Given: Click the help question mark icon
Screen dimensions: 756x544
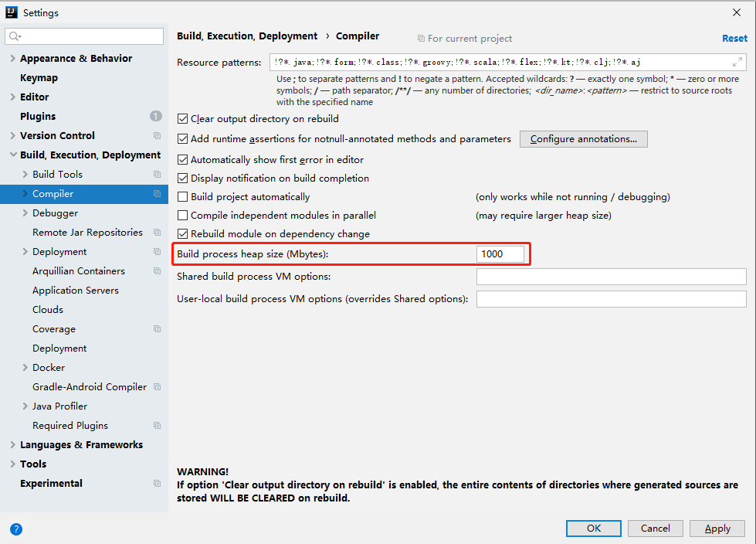Looking at the screenshot, I should [16, 529].
